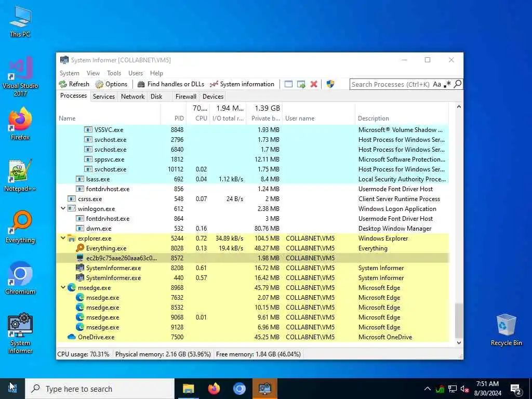Select the dwm.exe process row

click(x=252, y=229)
